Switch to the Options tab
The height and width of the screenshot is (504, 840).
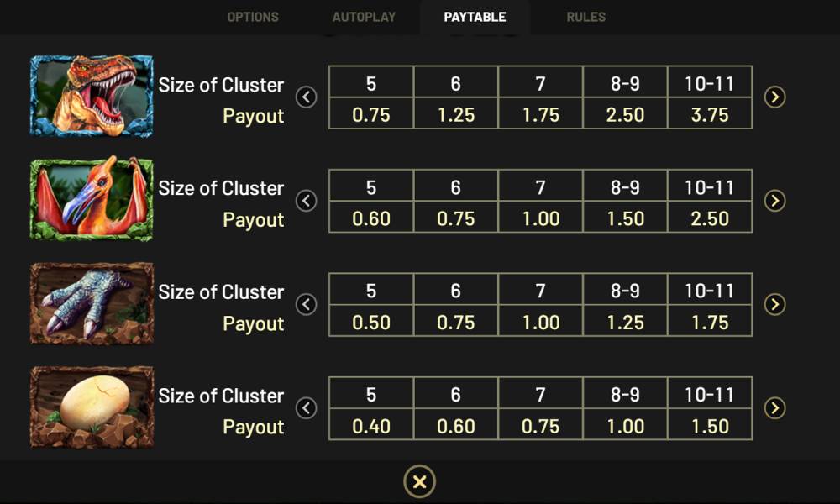pos(253,17)
